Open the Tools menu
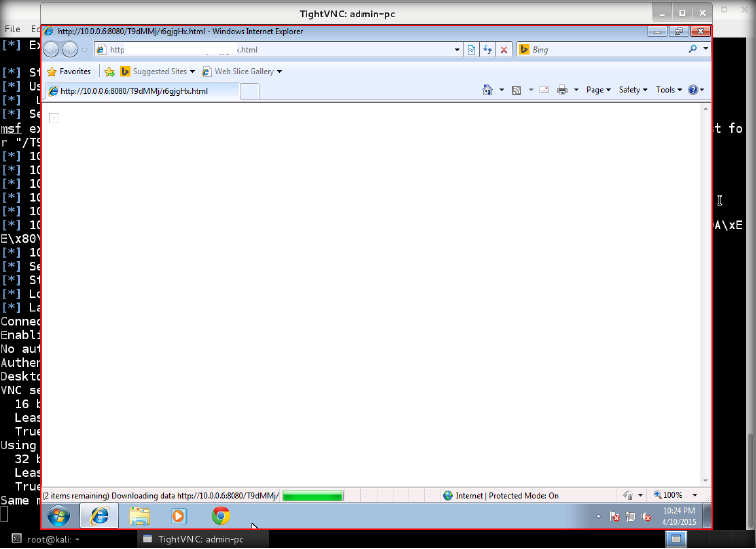 click(x=669, y=90)
